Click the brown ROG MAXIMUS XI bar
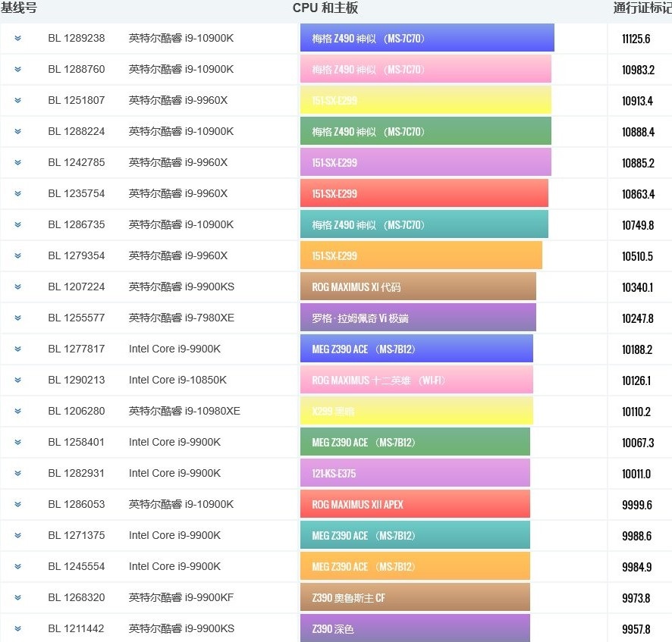The width and height of the screenshot is (672, 642). (x=418, y=287)
